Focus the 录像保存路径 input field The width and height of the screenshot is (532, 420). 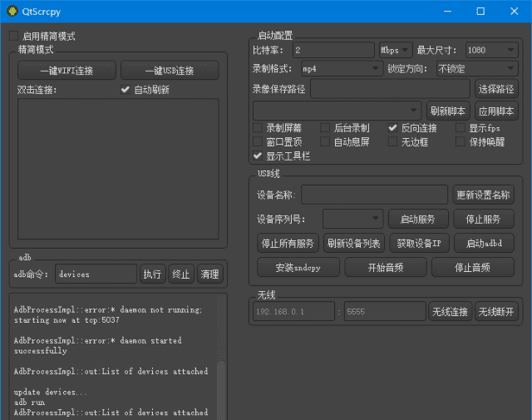tap(390, 89)
